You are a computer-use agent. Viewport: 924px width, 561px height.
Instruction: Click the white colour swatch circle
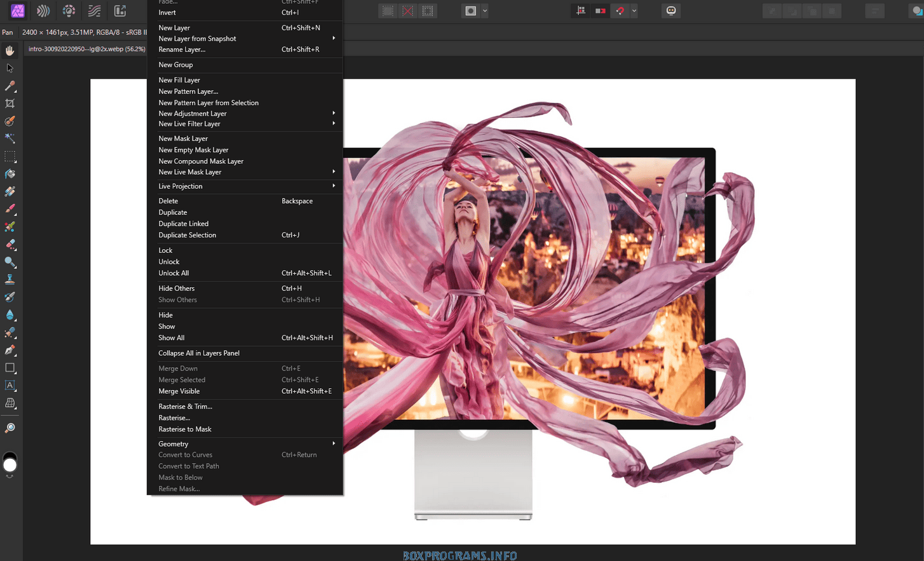coord(10,466)
